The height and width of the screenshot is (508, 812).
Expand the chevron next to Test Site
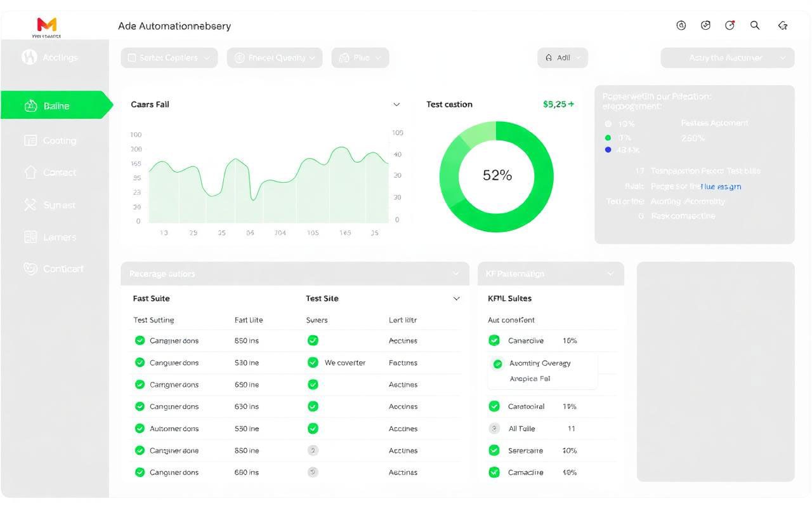tap(456, 298)
